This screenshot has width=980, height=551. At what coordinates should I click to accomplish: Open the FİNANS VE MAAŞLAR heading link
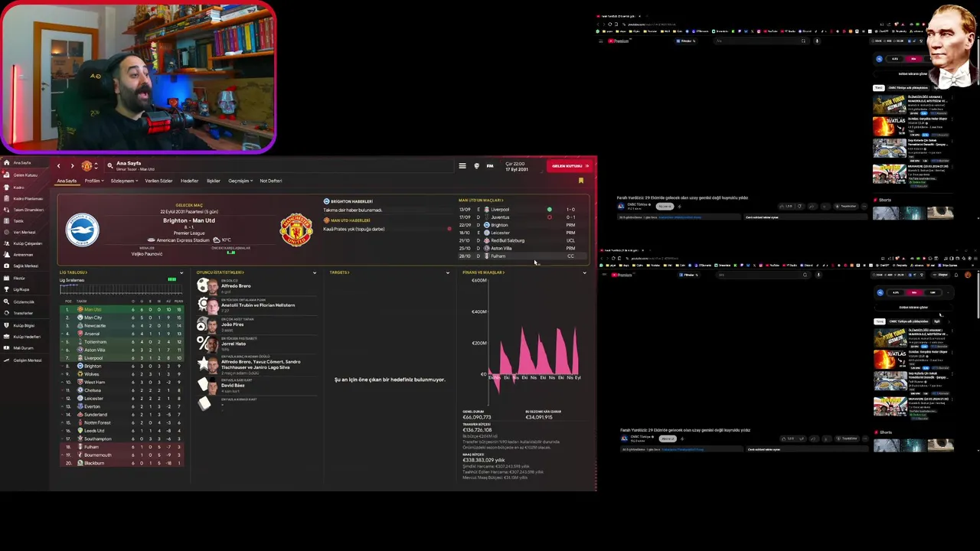[482, 272]
